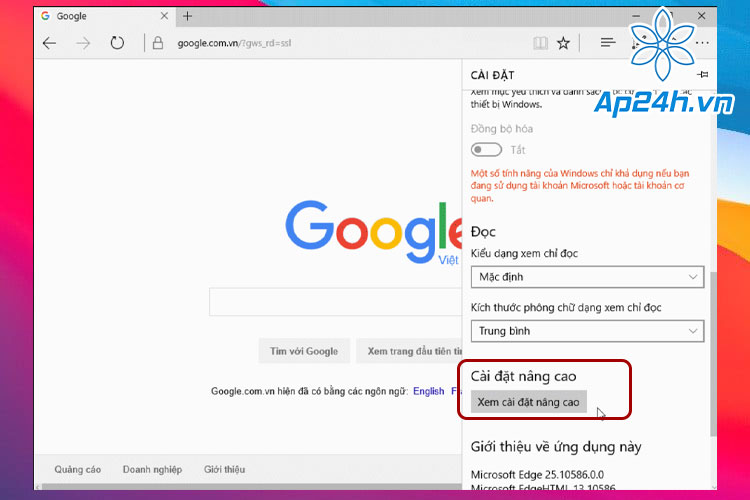Image resolution: width=750 pixels, height=500 pixels.
Task: Close the Edge browser window
Action: (x=701, y=16)
